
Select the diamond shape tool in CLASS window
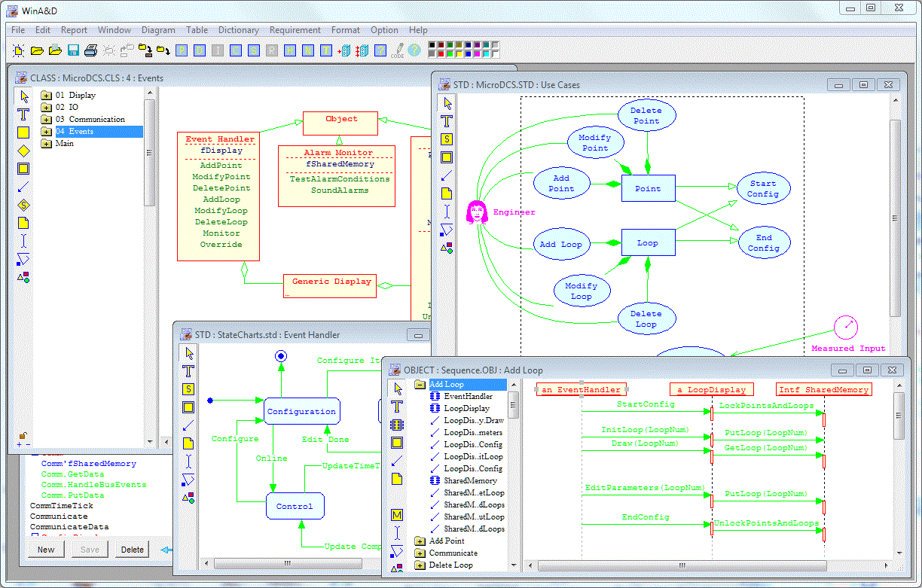pyautogui.click(x=23, y=151)
